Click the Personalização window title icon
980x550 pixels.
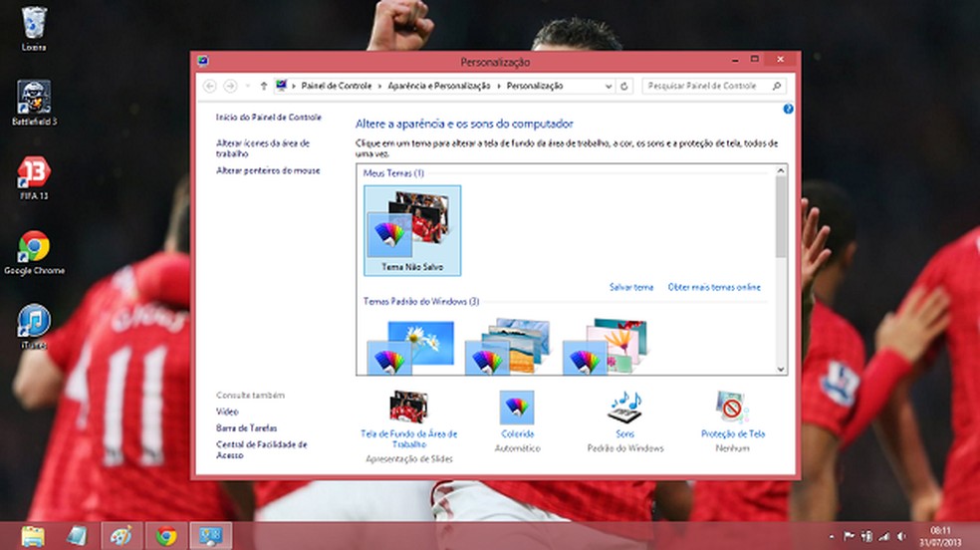pos(202,61)
